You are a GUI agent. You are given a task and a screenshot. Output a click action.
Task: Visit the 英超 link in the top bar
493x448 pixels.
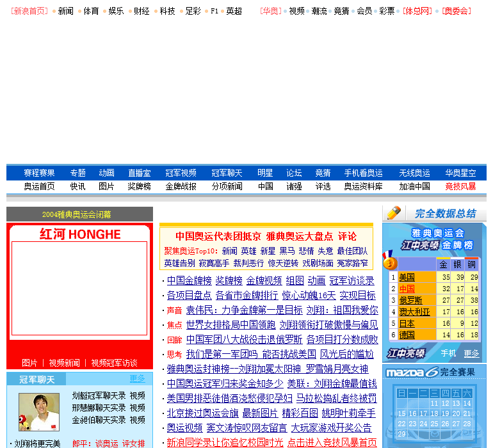(234, 12)
